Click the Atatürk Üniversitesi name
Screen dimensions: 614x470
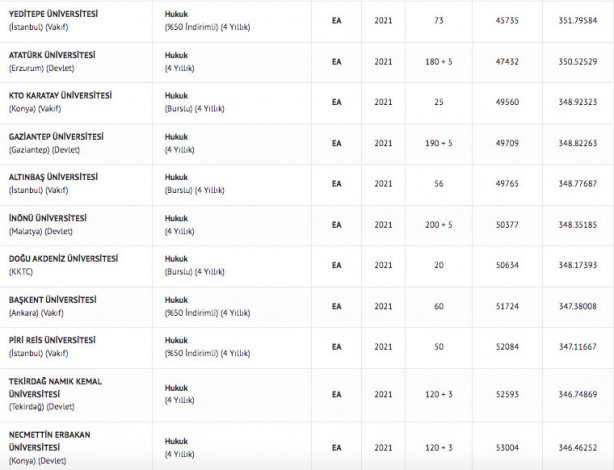51,53
